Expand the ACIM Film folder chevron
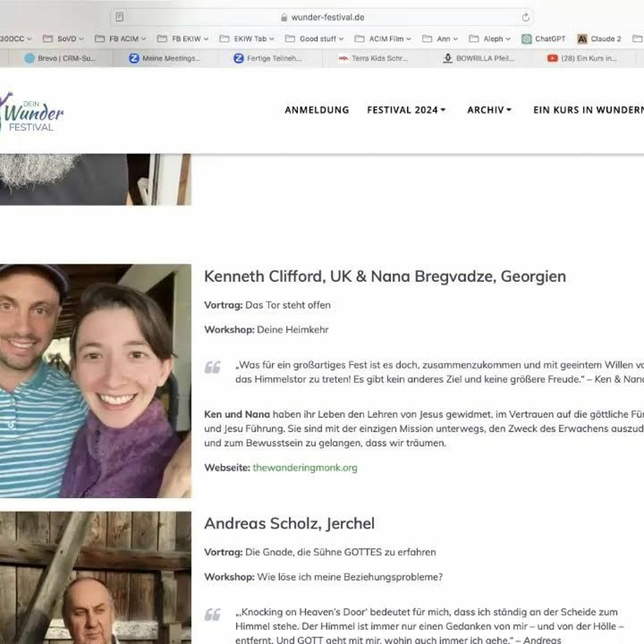Screen dimensions: 644x644 pos(409,39)
